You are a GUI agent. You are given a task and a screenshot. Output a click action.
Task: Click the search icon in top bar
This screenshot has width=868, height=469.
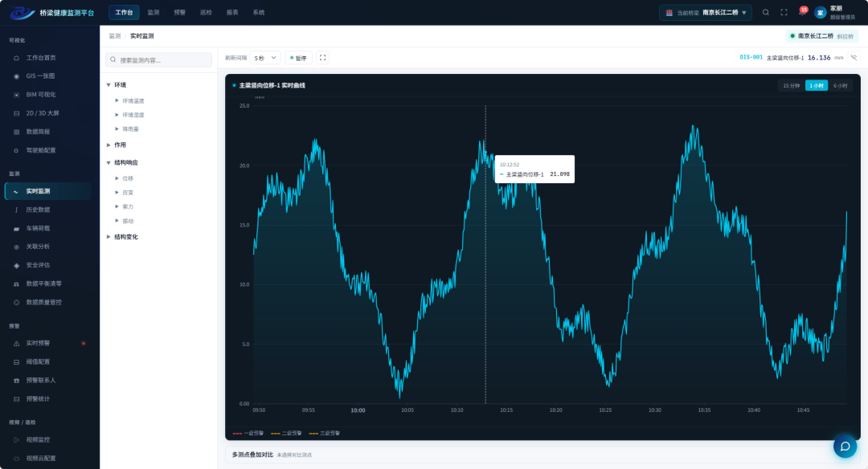click(766, 12)
